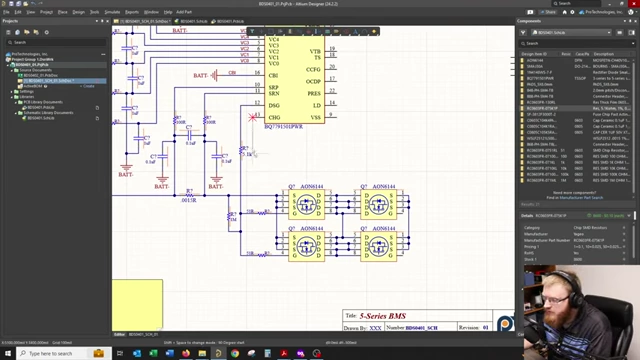The width and height of the screenshot is (640, 360).
Task: Collapse the Libraries folder in Projects
Action: tap(12, 97)
